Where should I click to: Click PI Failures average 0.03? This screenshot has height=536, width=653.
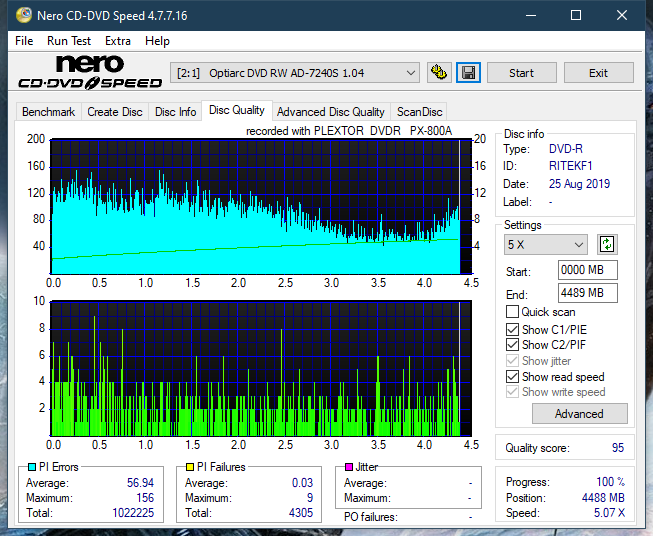tap(302, 483)
